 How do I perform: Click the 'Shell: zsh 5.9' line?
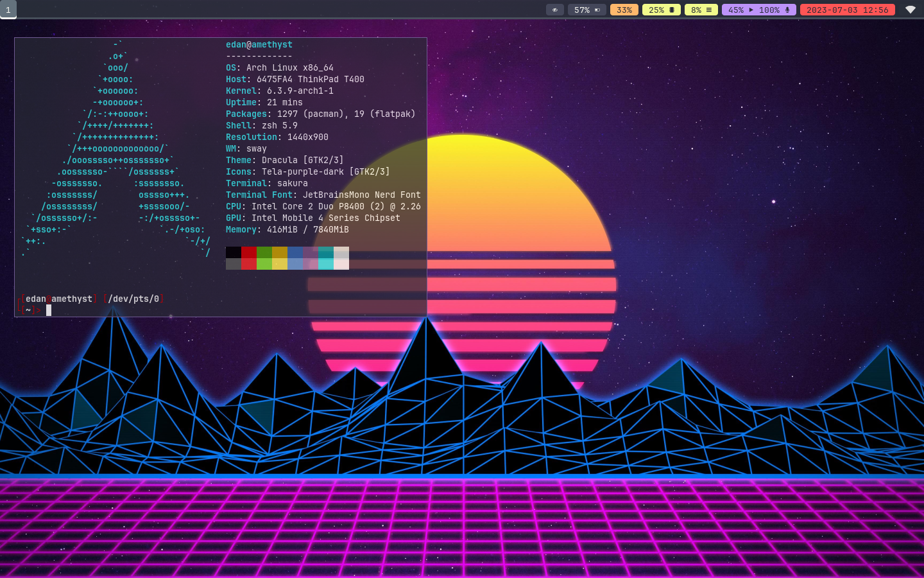[x=262, y=125]
